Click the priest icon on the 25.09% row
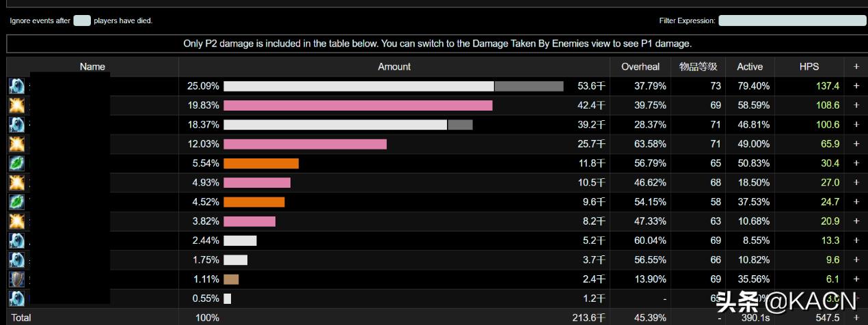The image size is (868, 325). 16,86
